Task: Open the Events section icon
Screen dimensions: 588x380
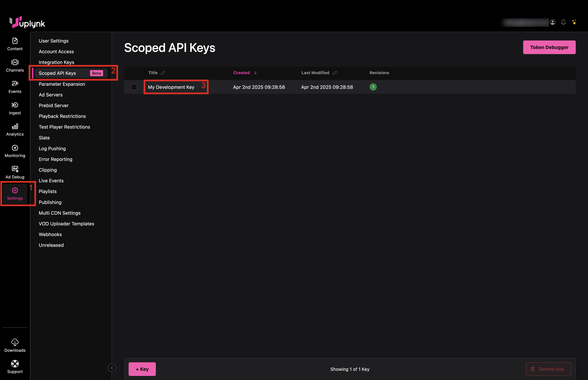Action: tap(15, 84)
